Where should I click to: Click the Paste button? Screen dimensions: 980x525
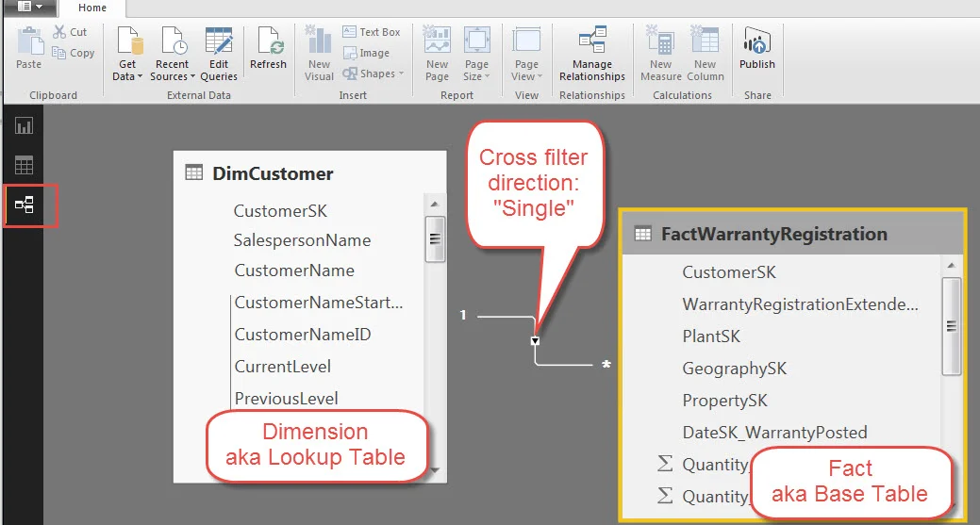click(28, 49)
